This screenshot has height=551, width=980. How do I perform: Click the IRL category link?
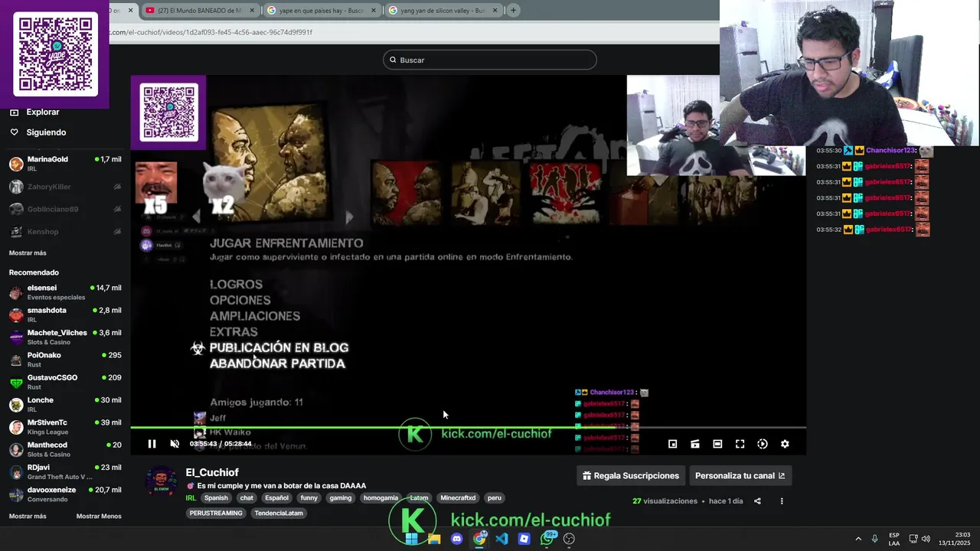[191, 498]
